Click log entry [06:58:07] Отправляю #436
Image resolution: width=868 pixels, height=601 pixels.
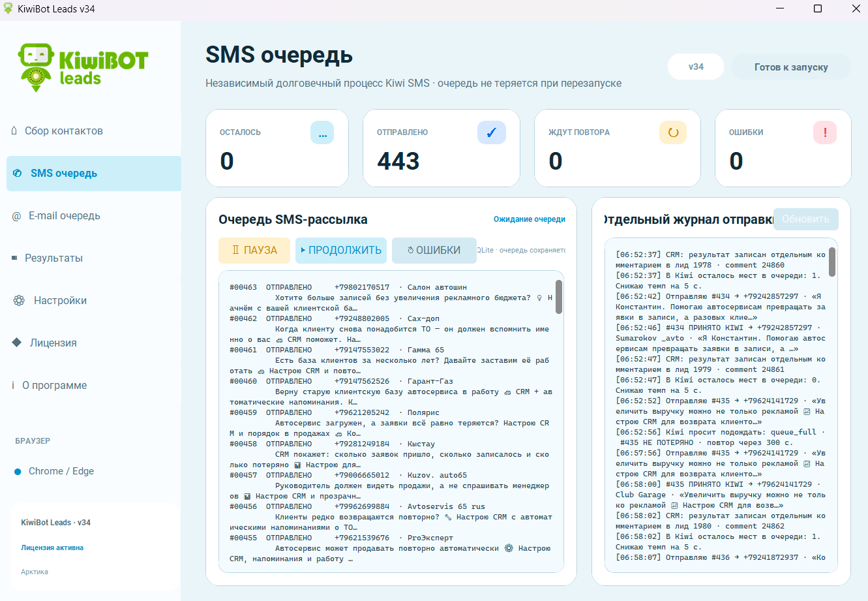721,557
